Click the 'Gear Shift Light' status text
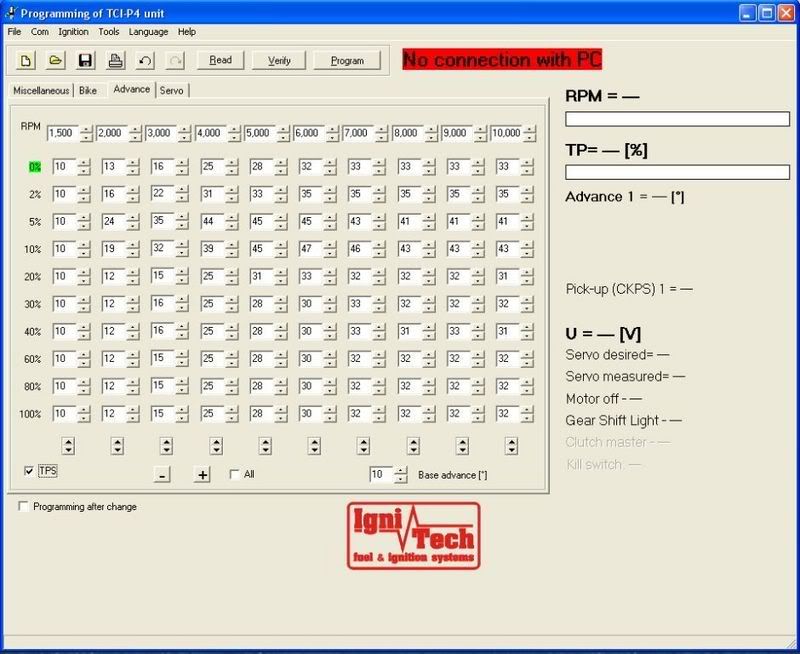The width and height of the screenshot is (800, 654). click(623, 421)
